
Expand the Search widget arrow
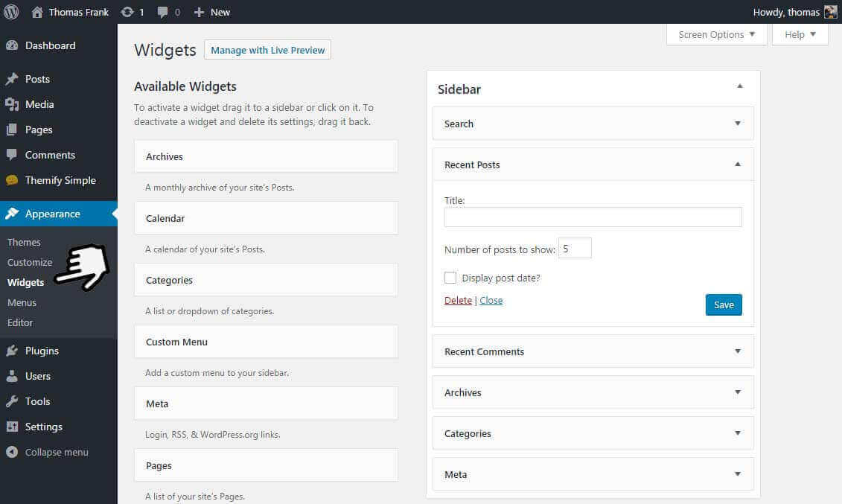[737, 124]
